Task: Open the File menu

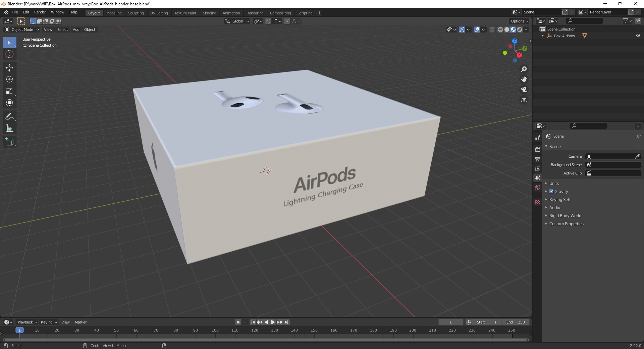Action: click(x=15, y=12)
